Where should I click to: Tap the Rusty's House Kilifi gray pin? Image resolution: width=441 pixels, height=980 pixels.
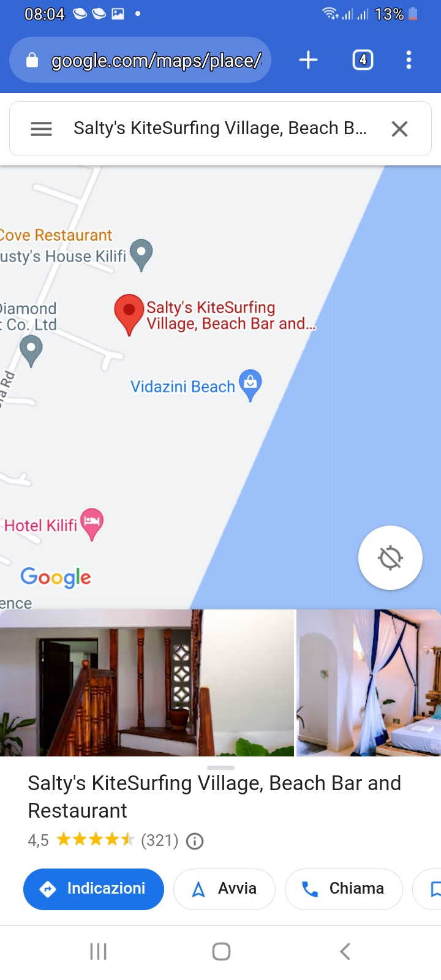141,255
